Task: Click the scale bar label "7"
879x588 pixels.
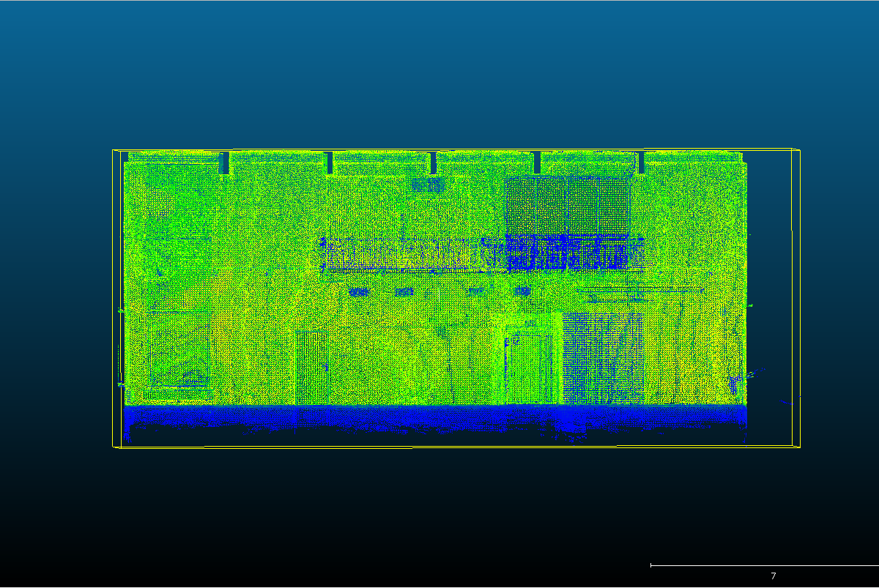Action: coord(773,576)
